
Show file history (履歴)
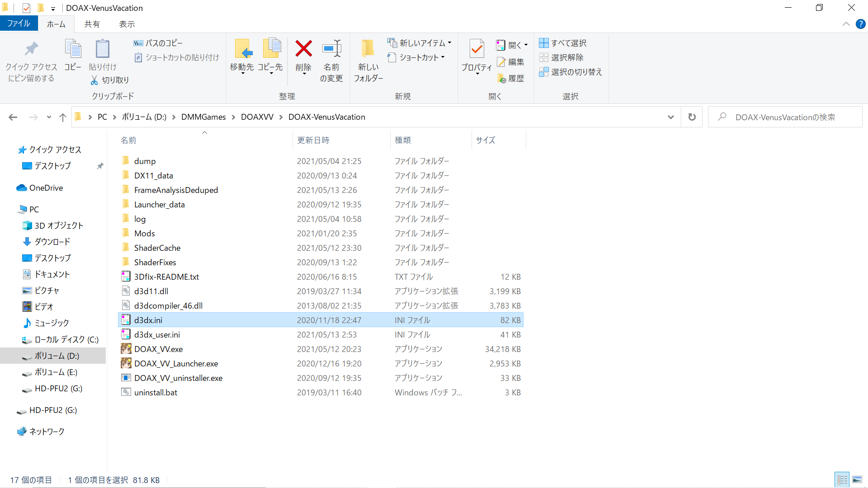510,78
